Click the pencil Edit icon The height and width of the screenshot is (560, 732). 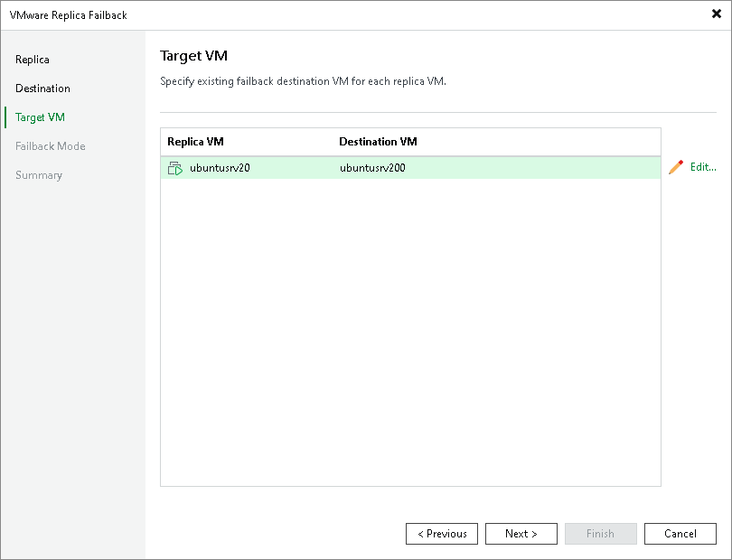676,167
